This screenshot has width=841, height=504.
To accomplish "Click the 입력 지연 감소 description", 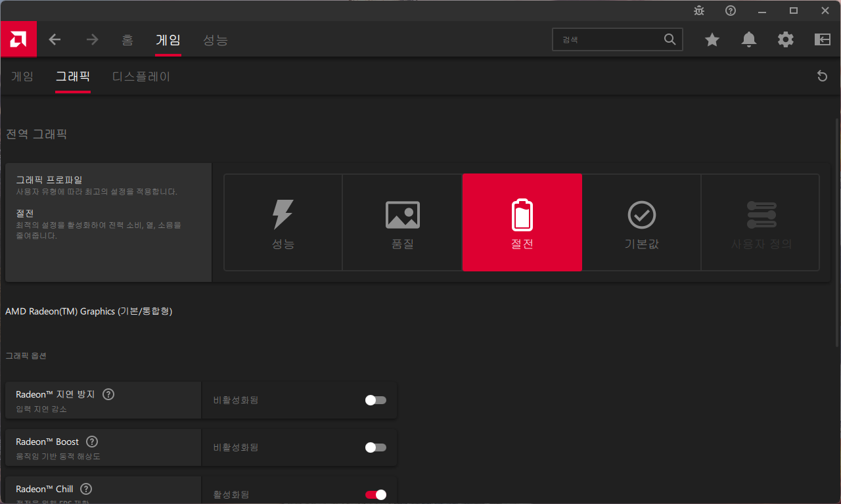I will (41, 409).
